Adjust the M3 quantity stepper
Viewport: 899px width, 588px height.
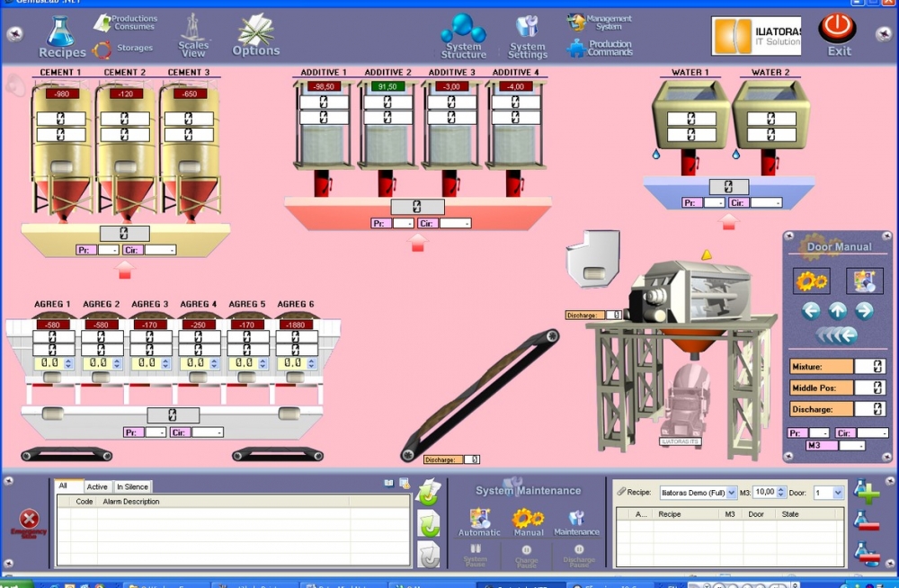(x=780, y=493)
